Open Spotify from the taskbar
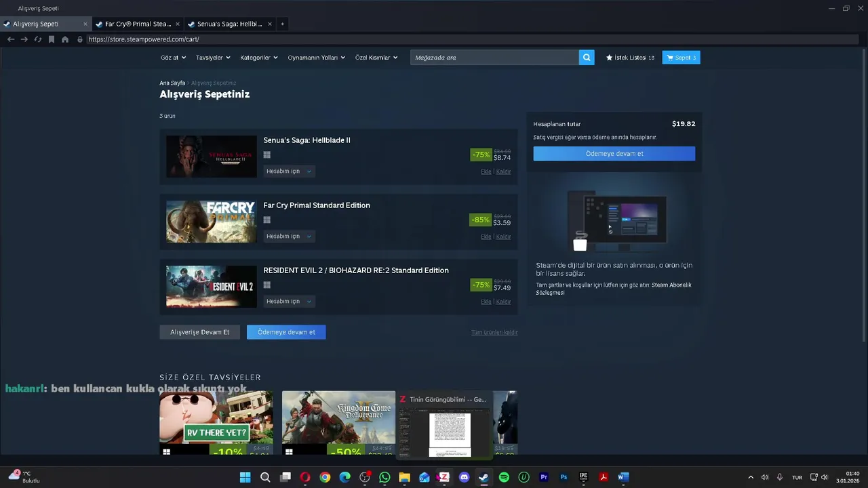 coord(504,477)
